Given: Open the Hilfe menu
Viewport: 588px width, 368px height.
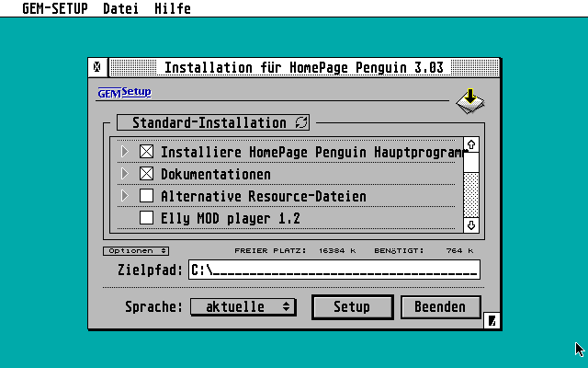Looking at the screenshot, I should click(x=173, y=8).
